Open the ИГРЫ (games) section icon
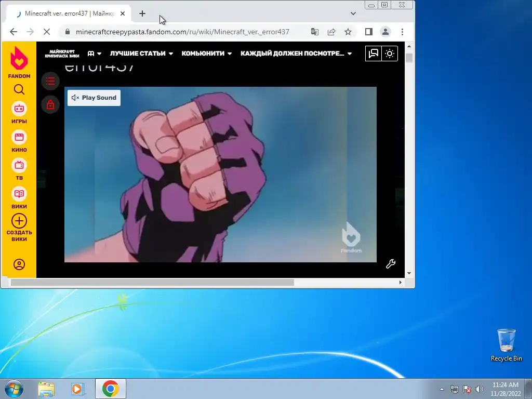The height and width of the screenshot is (399, 532). point(19,109)
